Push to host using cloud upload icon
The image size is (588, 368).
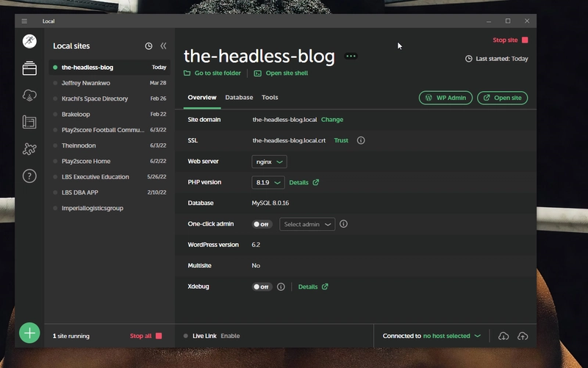pyautogui.click(x=523, y=336)
